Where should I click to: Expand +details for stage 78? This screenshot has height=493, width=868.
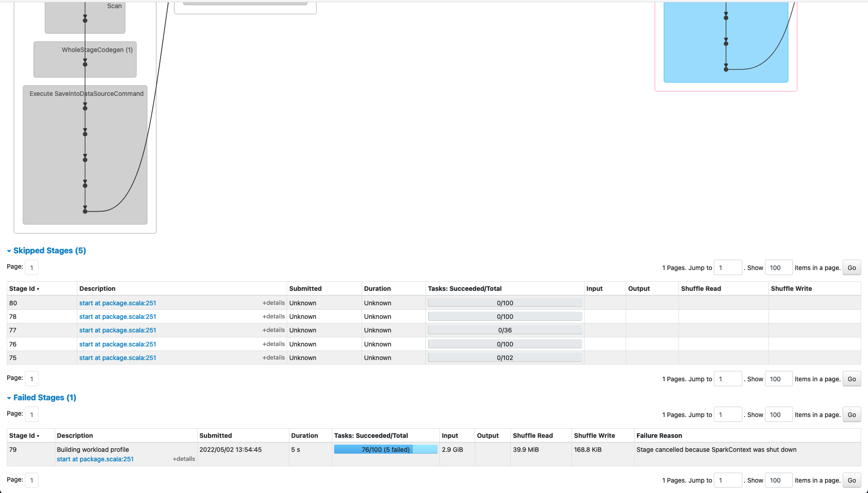click(x=274, y=317)
